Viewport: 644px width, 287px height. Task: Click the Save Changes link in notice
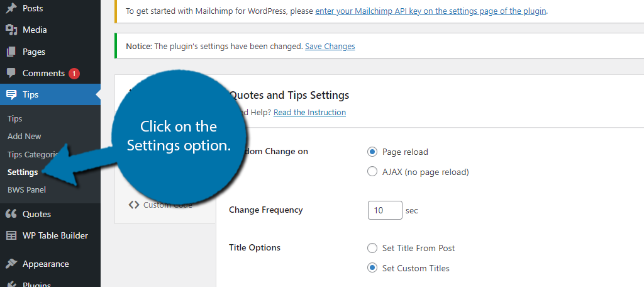pyautogui.click(x=330, y=46)
